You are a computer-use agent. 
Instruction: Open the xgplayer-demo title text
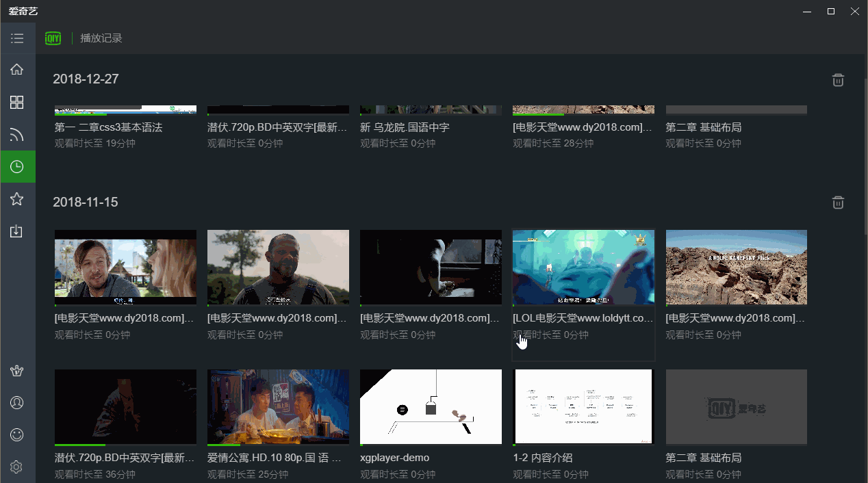[395, 458]
